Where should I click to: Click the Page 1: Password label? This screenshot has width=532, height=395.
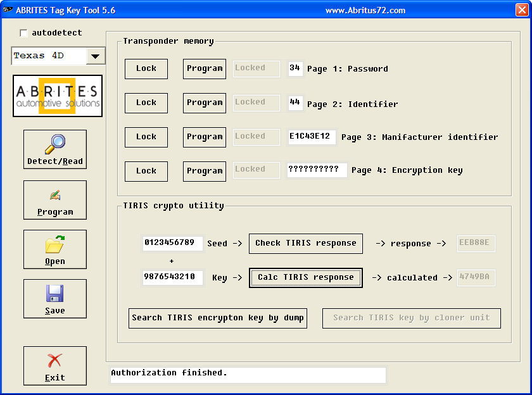tap(348, 69)
